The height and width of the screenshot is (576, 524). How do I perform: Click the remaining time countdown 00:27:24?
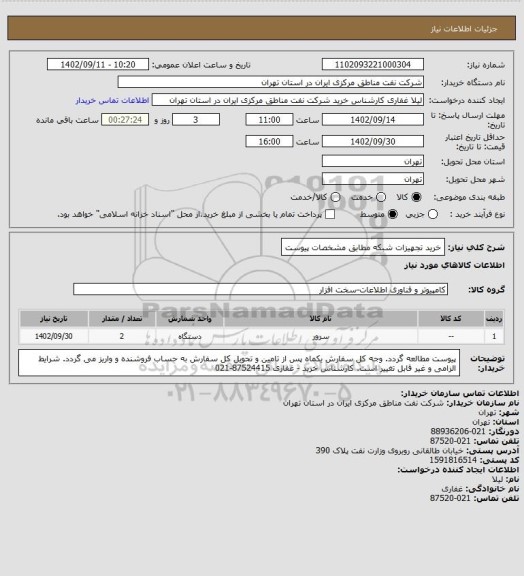tap(125, 120)
